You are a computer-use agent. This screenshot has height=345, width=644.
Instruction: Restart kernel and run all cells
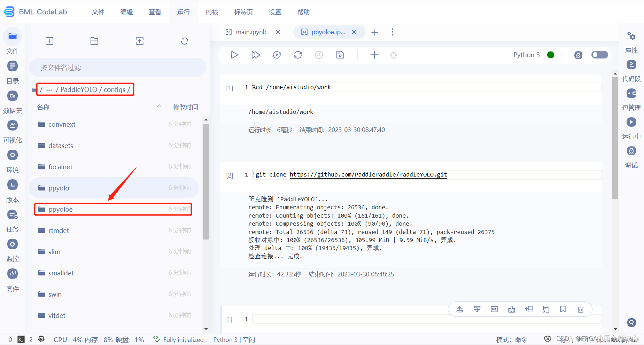pos(277,55)
